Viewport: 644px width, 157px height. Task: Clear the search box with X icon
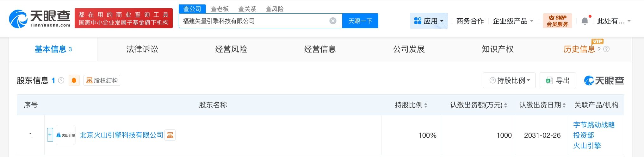tap(333, 21)
